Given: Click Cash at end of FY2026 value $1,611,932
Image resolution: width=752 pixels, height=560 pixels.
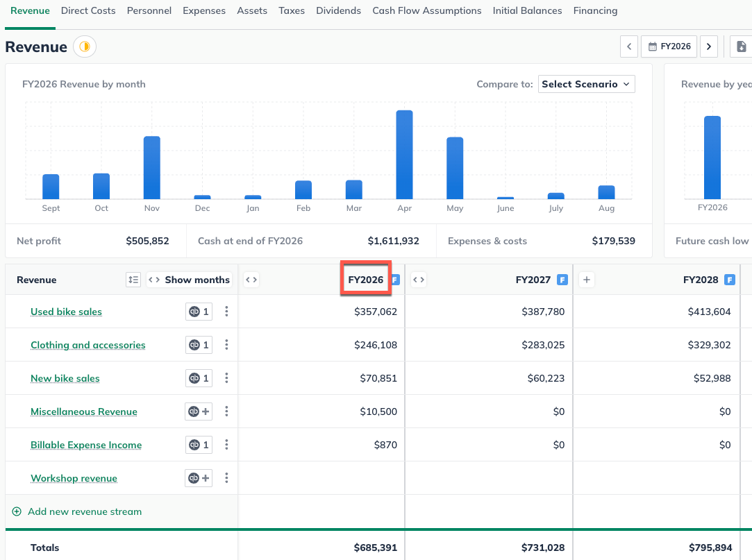Looking at the screenshot, I should (393, 241).
